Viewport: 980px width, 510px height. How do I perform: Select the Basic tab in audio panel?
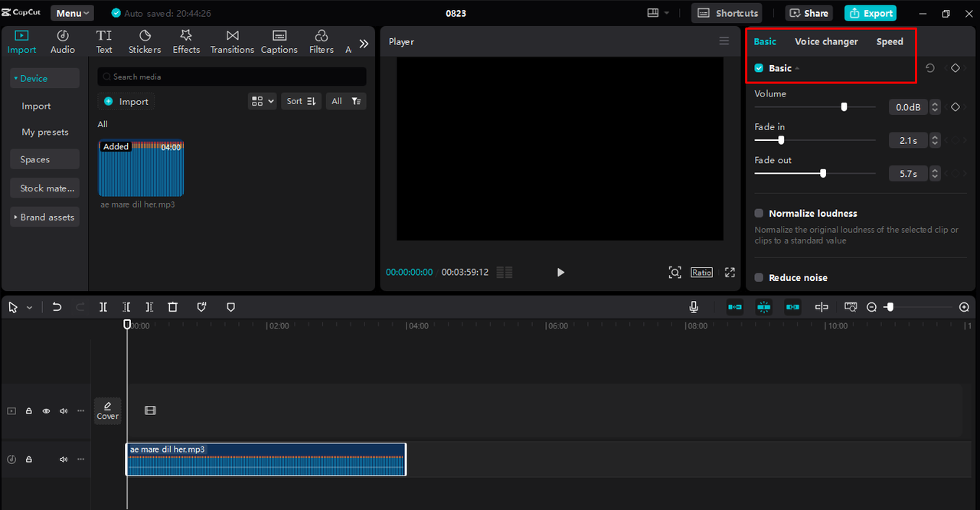point(765,41)
